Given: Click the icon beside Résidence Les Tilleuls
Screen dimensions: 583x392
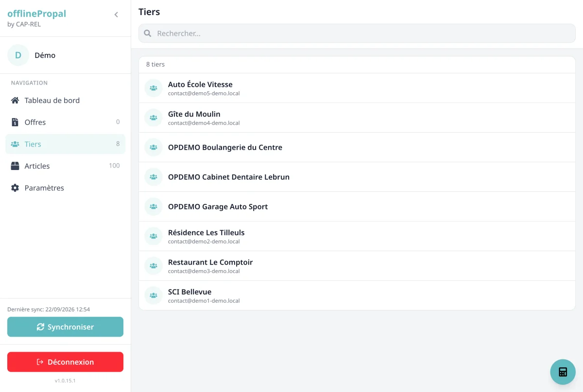Looking at the screenshot, I should pos(154,237).
